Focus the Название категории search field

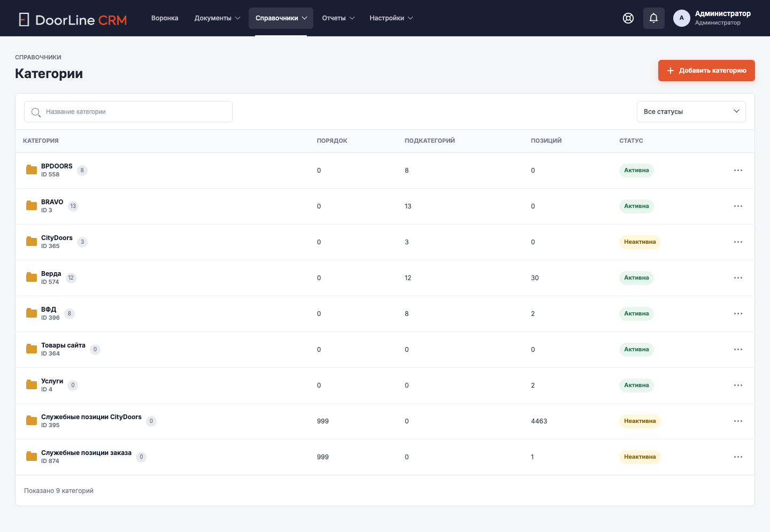pos(128,112)
